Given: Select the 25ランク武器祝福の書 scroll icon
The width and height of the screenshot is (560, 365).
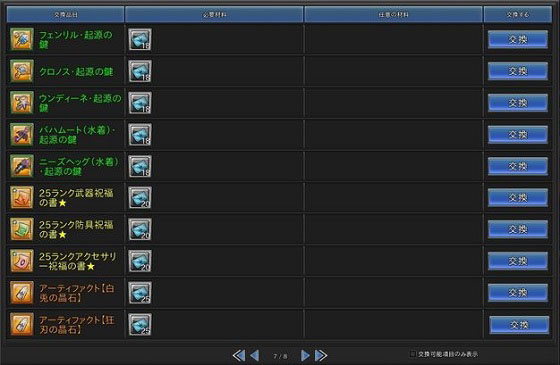Looking at the screenshot, I should point(22,197).
